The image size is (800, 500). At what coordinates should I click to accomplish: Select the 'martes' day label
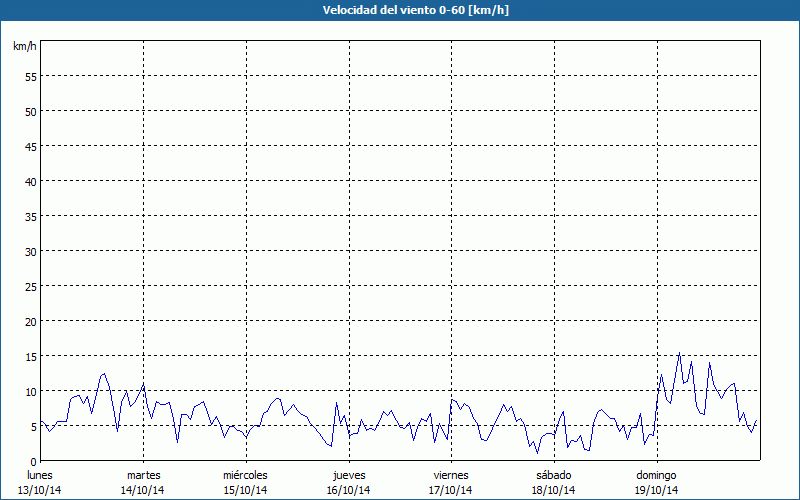143,475
